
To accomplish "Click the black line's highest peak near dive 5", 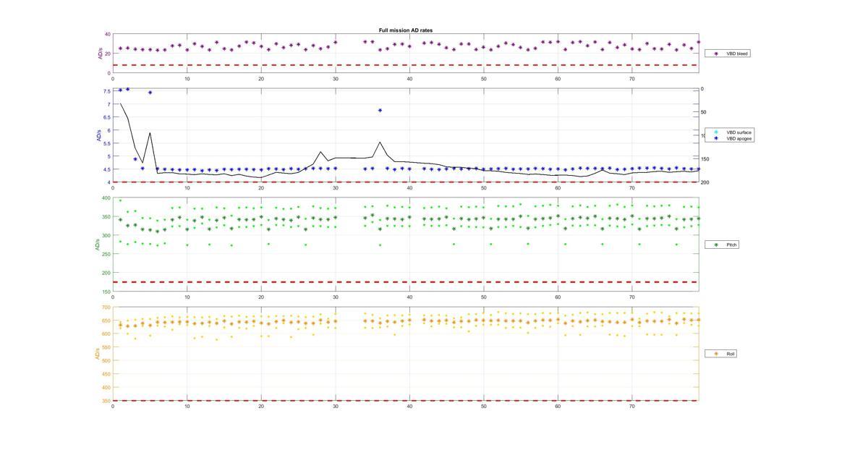I will coord(150,133).
